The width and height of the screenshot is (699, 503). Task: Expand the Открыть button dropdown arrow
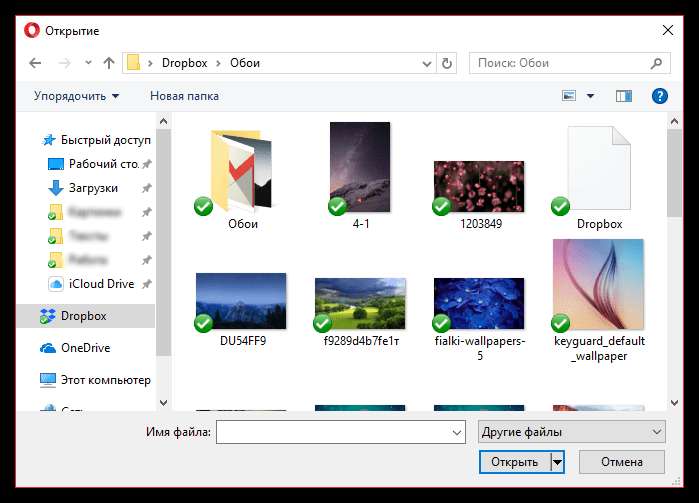click(557, 462)
